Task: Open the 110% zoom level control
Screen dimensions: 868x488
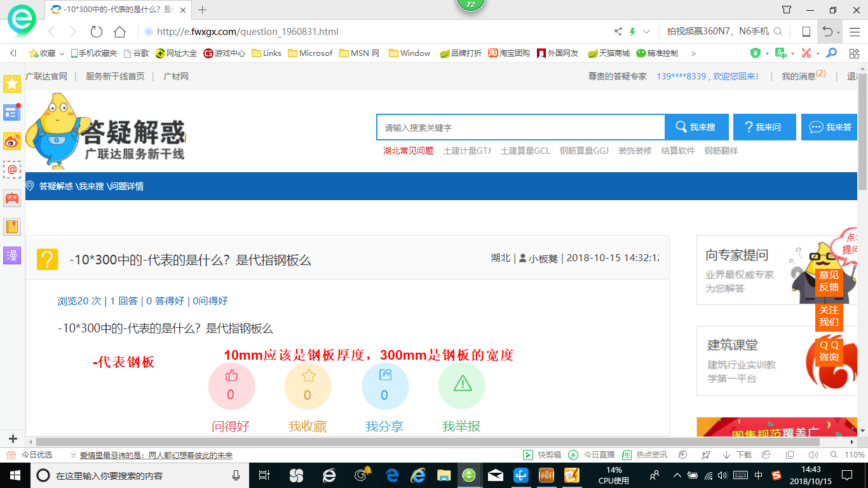Action: pos(848,455)
